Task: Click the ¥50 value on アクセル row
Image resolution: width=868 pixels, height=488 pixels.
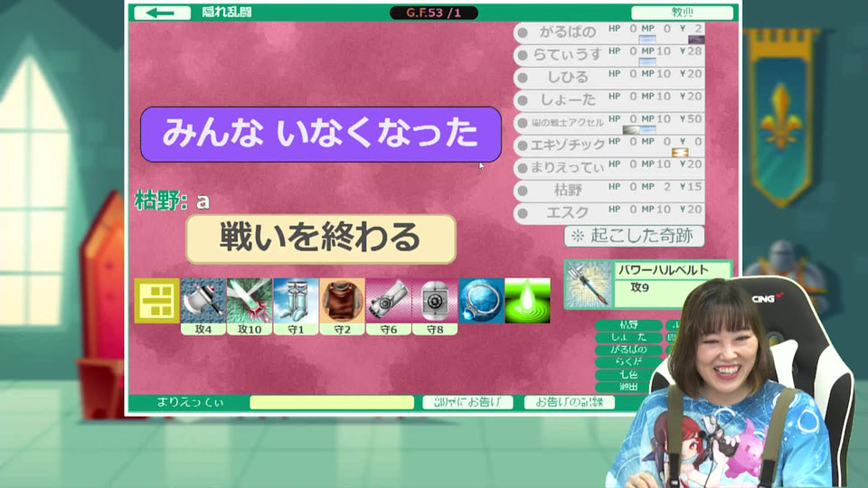Action: (691, 119)
